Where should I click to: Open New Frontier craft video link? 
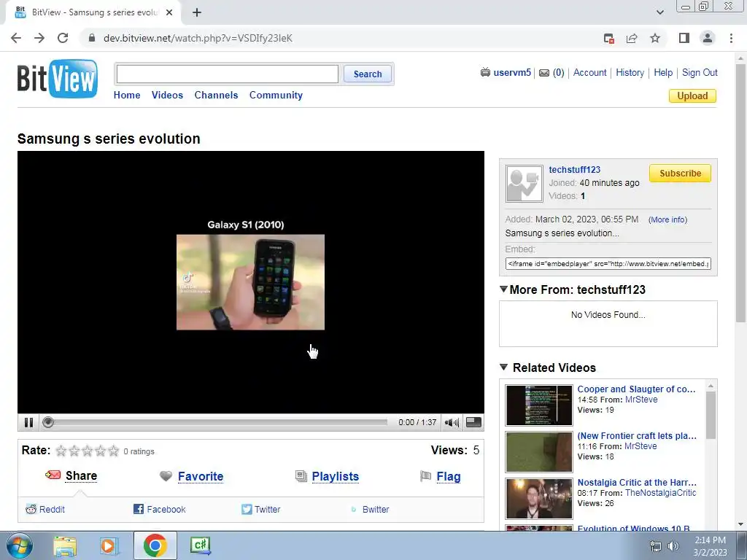pyautogui.click(x=637, y=436)
